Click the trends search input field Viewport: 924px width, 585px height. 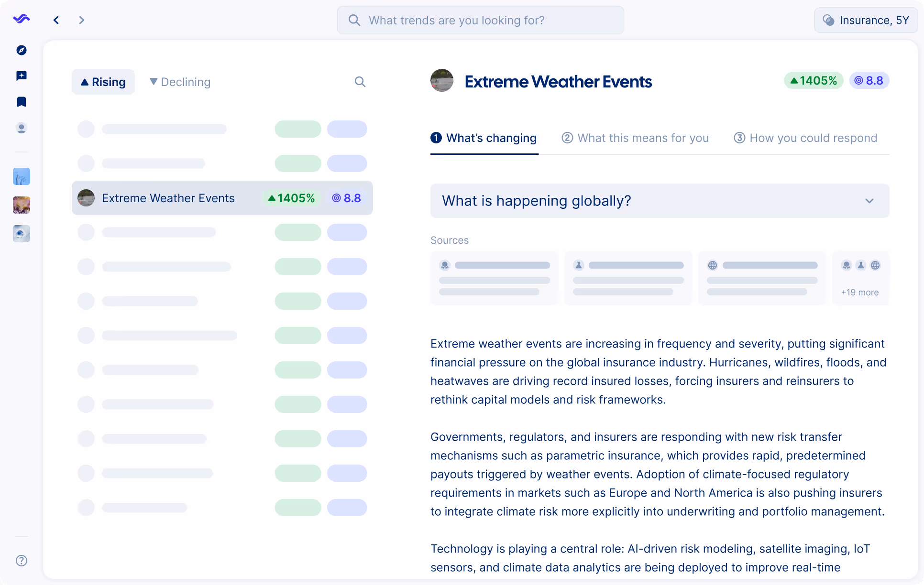[x=480, y=20]
